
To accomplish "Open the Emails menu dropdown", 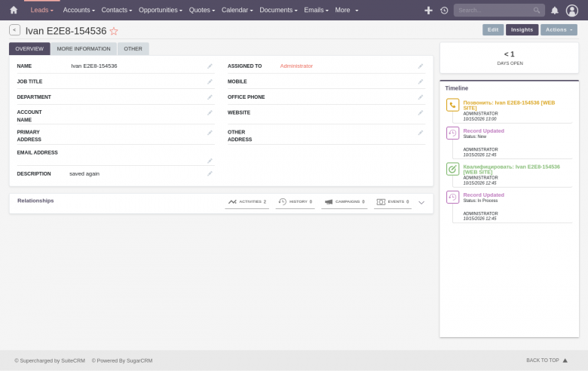I will pyautogui.click(x=316, y=10).
